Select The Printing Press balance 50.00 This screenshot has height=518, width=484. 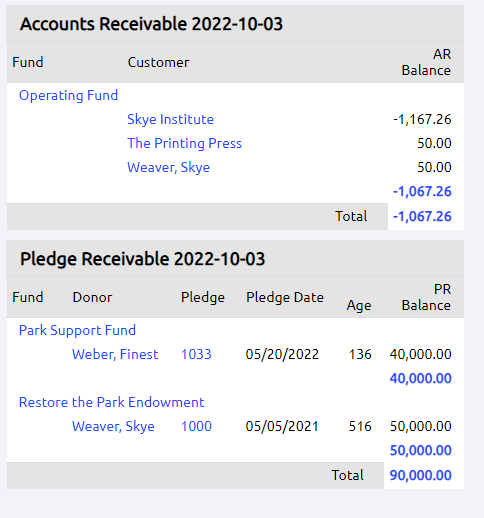[x=434, y=144]
